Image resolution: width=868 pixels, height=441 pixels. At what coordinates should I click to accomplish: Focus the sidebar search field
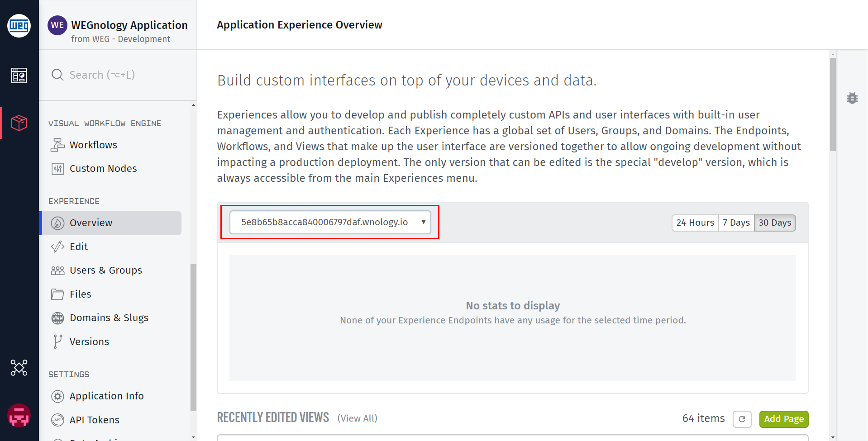[118, 75]
